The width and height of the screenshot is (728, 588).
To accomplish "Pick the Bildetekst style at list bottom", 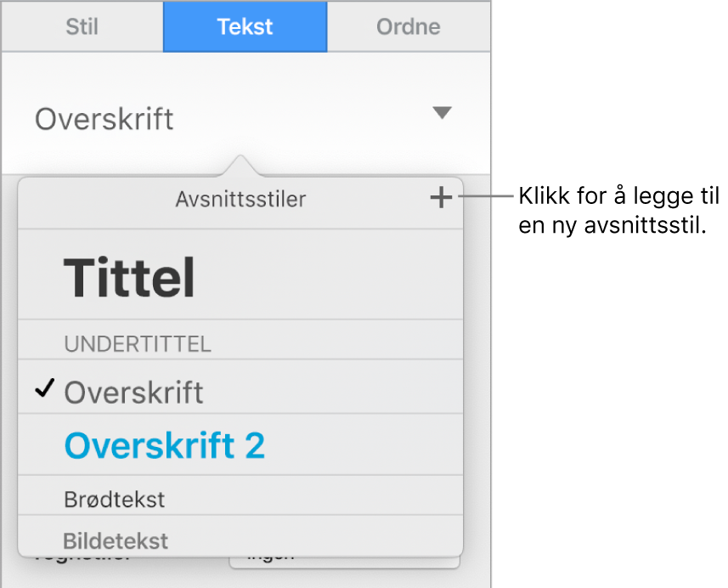I will [116, 540].
